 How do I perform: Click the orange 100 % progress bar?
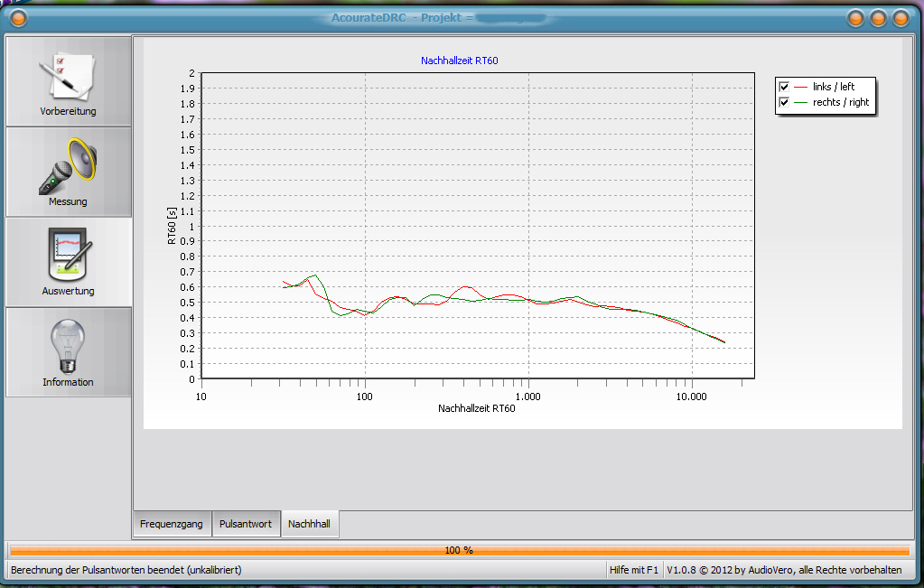(x=459, y=550)
